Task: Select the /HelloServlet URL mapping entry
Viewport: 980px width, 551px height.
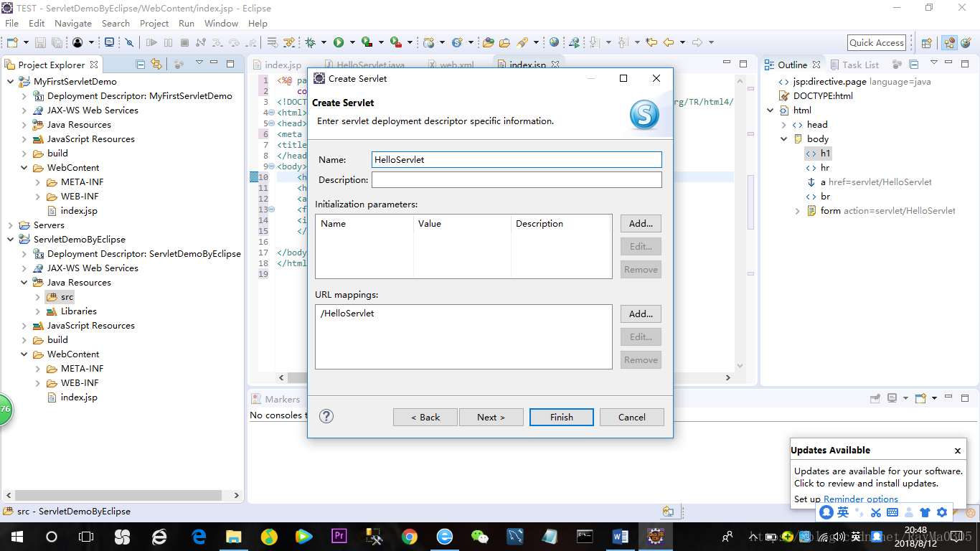Action: pyautogui.click(x=347, y=313)
